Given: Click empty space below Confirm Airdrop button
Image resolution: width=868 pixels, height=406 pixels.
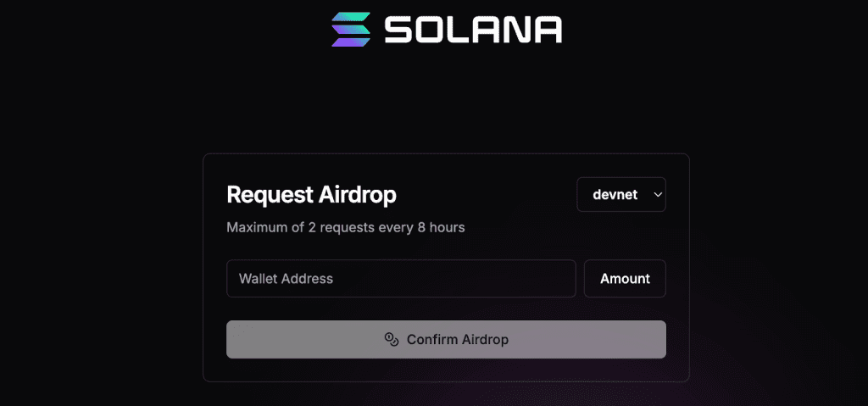Looking at the screenshot, I should click(x=446, y=370).
